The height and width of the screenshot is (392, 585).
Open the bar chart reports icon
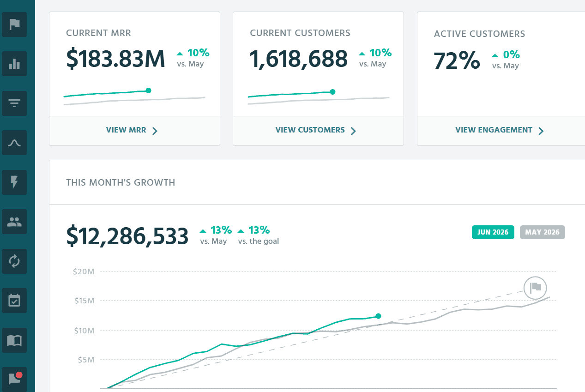[14, 64]
